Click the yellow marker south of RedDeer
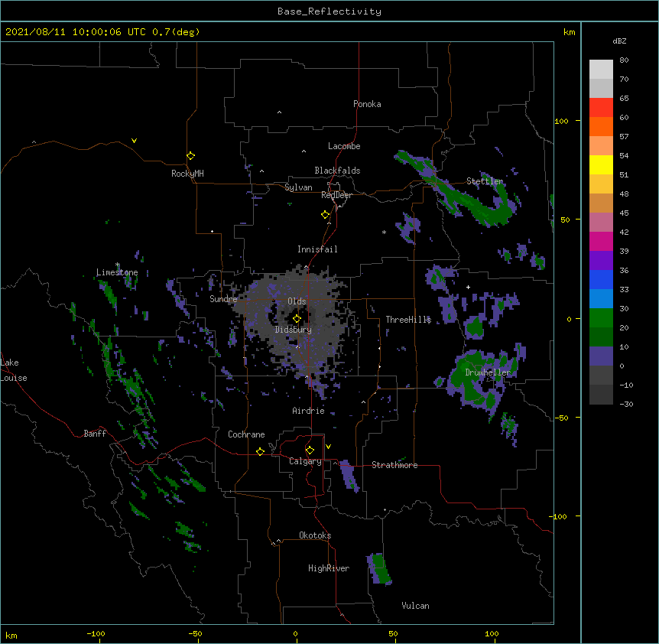The width and height of the screenshot is (659, 644). coord(326,215)
